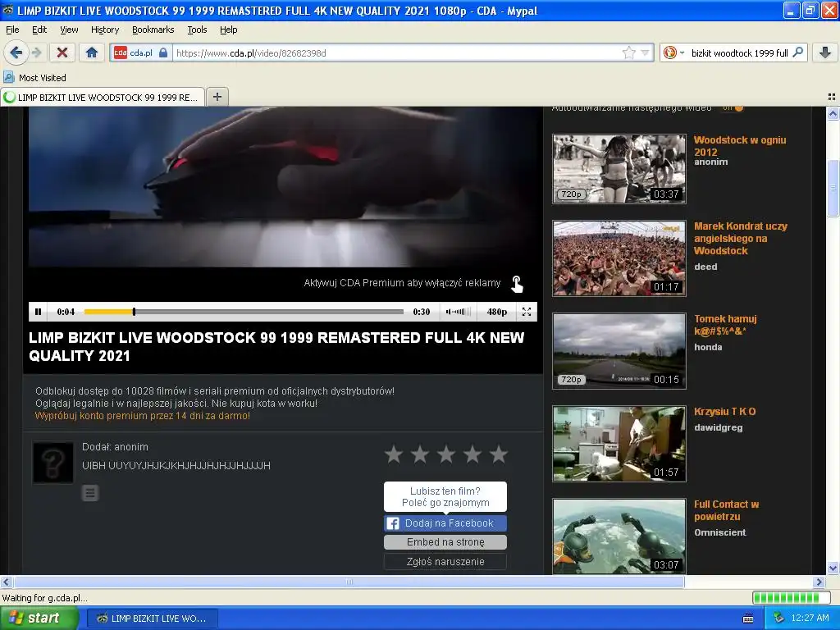Open Marek Kondrat uczy angielskiego title
Viewport: 840px width, 630px height.
(x=741, y=239)
